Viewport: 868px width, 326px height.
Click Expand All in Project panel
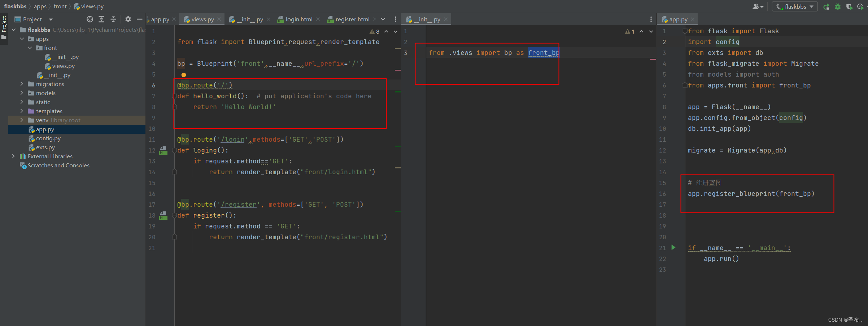coord(101,19)
